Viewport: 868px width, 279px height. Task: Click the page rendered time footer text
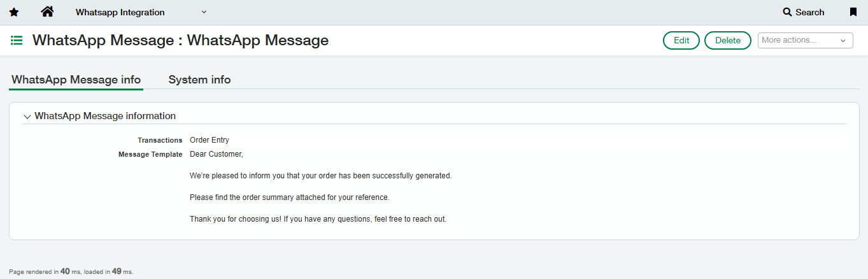pyautogui.click(x=71, y=271)
